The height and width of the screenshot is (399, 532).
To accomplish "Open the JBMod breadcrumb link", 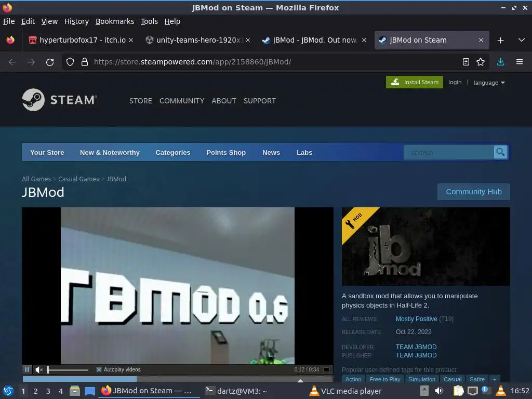I will (x=116, y=179).
